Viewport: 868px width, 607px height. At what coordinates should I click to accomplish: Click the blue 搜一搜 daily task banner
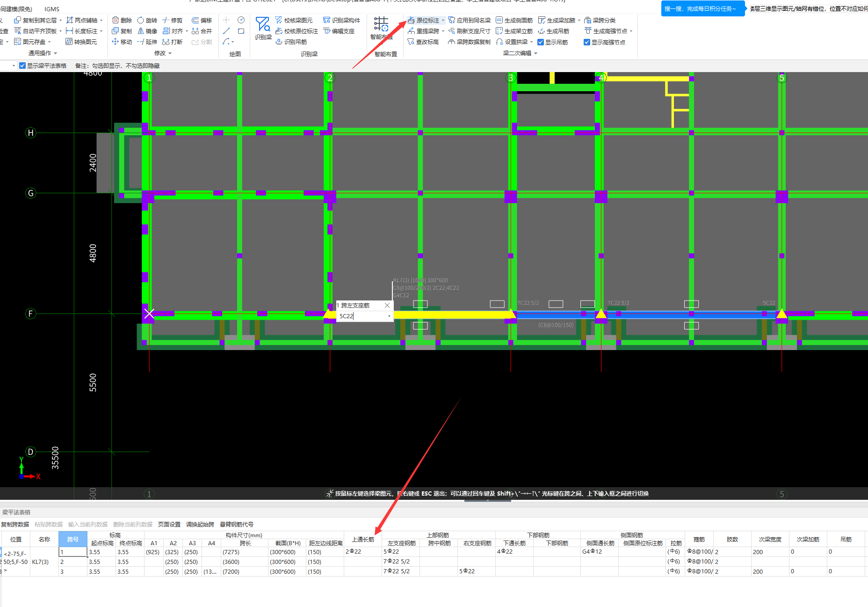[702, 8]
